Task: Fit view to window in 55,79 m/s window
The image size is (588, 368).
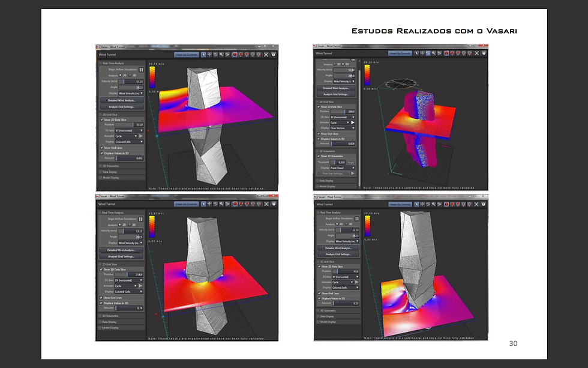Action: click(x=266, y=55)
